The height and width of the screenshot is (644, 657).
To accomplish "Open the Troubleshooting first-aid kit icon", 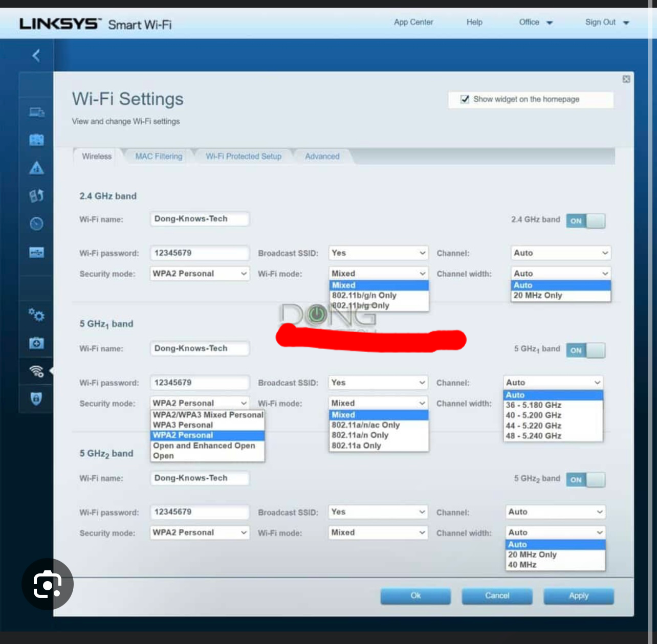I will coord(36,343).
